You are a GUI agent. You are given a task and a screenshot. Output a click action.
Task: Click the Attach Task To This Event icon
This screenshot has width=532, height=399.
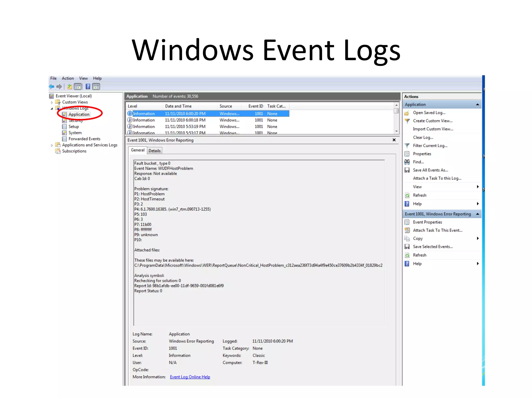click(407, 230)
